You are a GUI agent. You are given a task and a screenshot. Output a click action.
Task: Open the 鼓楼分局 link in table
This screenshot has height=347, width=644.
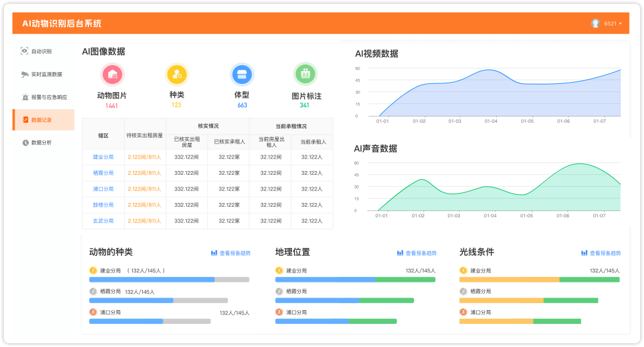(103, 205)
